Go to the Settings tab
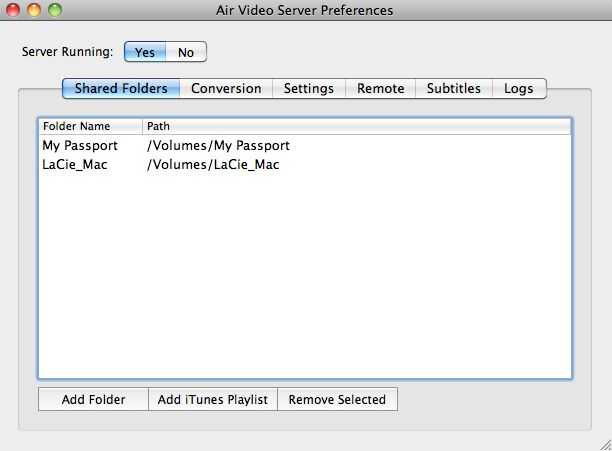Viewport: 612px width, 451px height. click(x=309, y=88)
